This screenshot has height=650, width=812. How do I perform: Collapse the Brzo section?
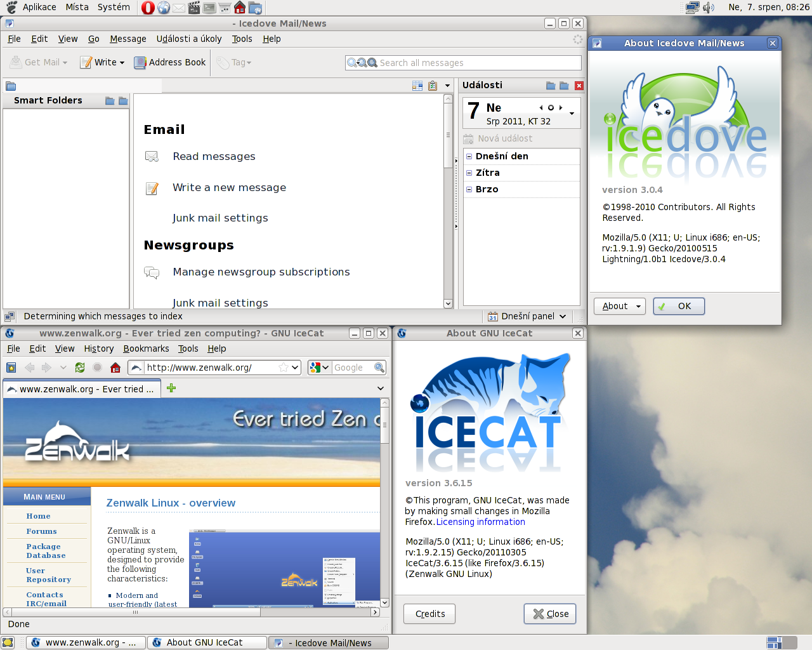coord(469,189)
